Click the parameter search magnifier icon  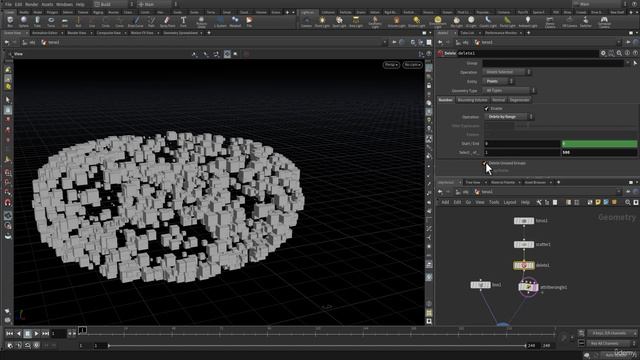(619, 53)
